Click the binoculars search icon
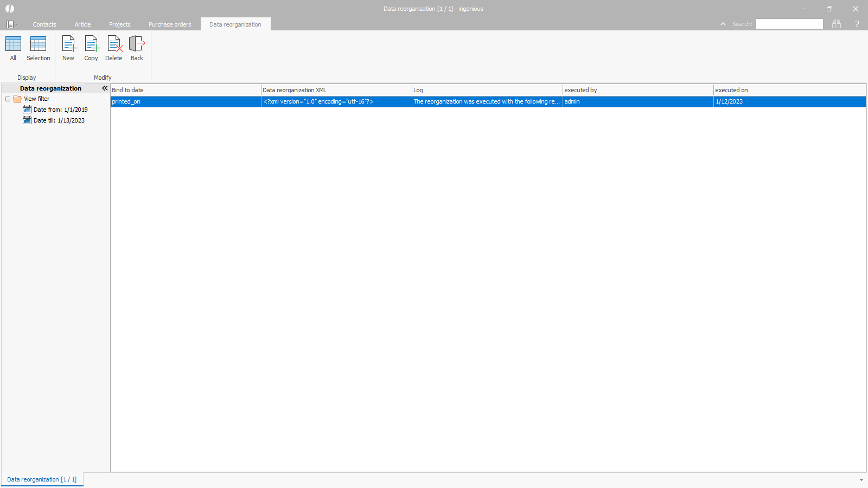Screen dimensions: 868x488 (x=837, y=24)
